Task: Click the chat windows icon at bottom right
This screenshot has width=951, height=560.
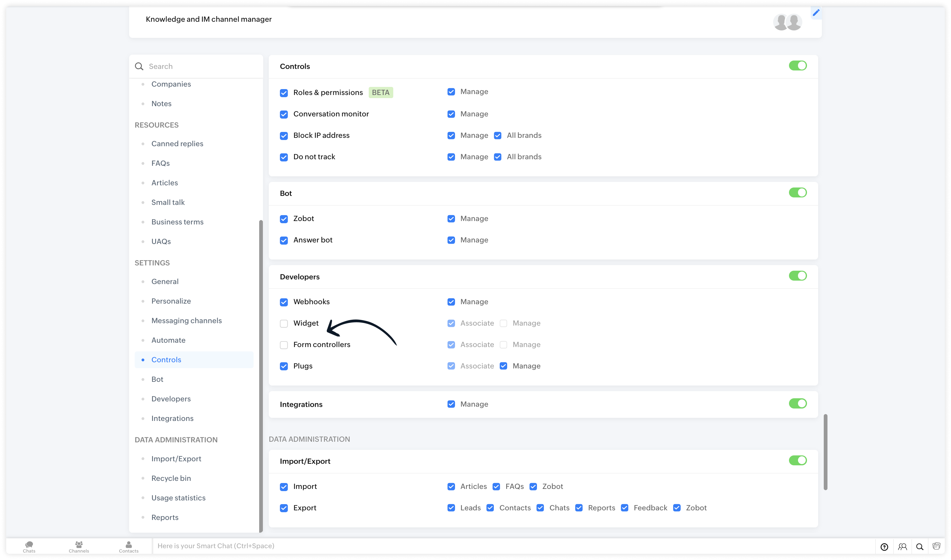Action: (x=936, y=546)
